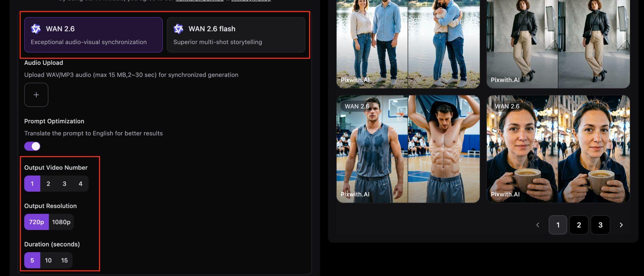
Task: Click the WAN 2.6 flash logo icon
Action: pos(178,29)
